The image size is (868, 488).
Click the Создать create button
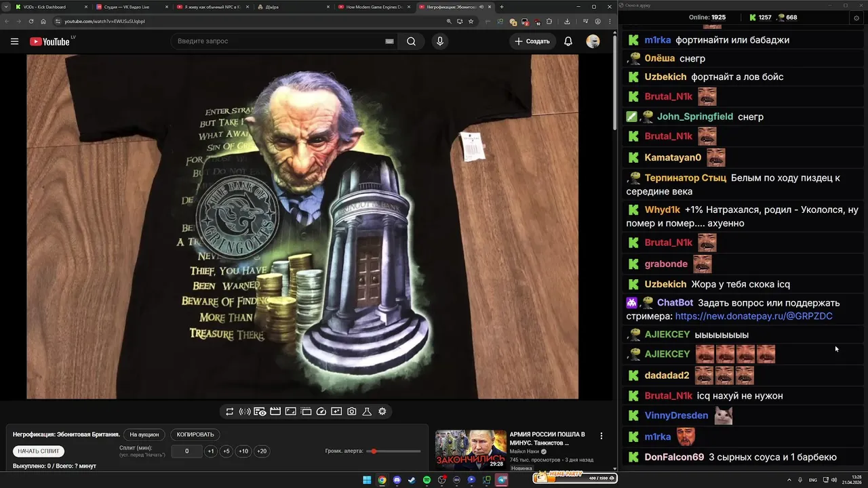[x=532, y=41]
